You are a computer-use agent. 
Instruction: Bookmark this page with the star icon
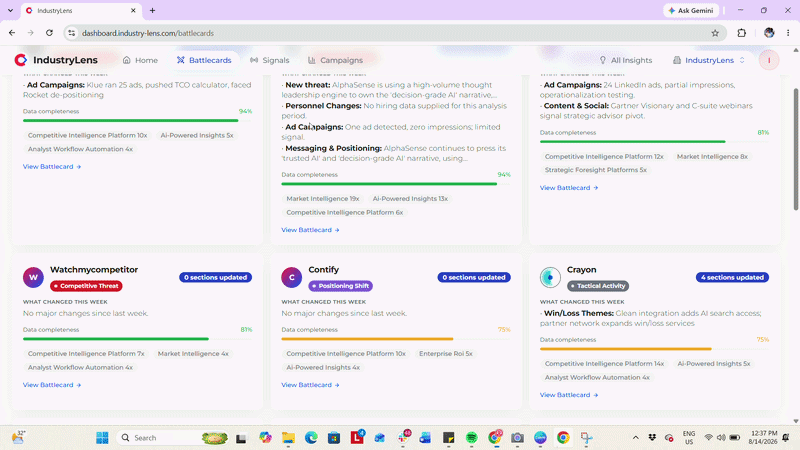[715, 33]
